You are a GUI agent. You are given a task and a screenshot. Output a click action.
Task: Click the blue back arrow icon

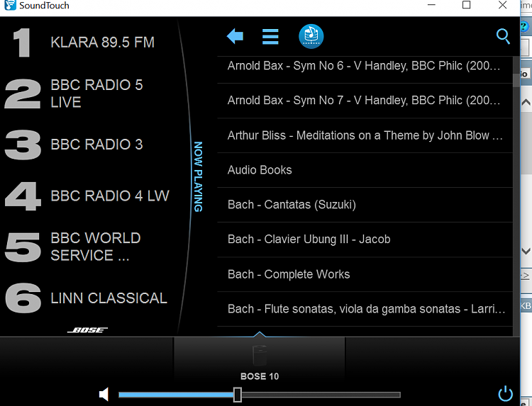[x=235, y=36]
